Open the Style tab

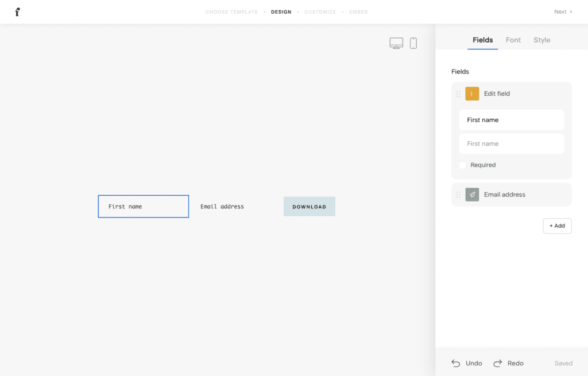pos(541,40)
